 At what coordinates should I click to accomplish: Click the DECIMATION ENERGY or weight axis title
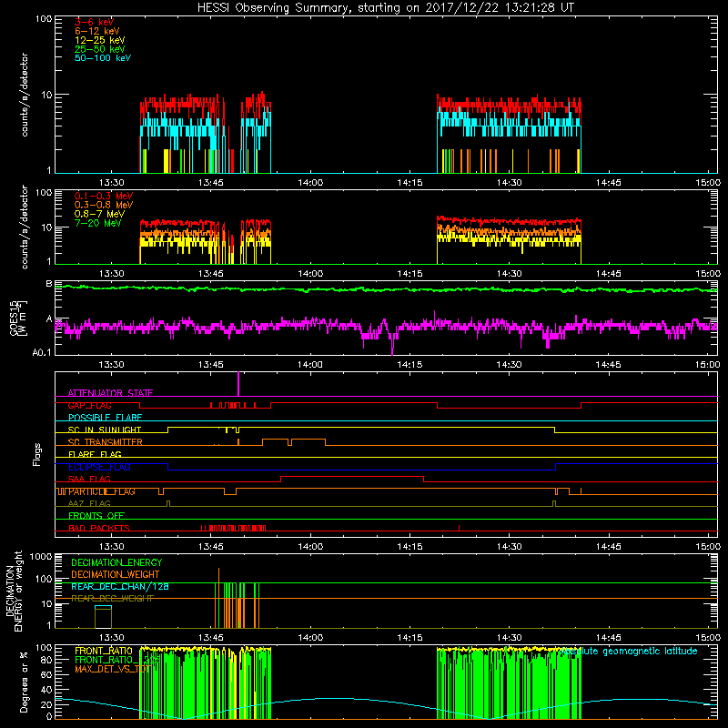[14, 591]
